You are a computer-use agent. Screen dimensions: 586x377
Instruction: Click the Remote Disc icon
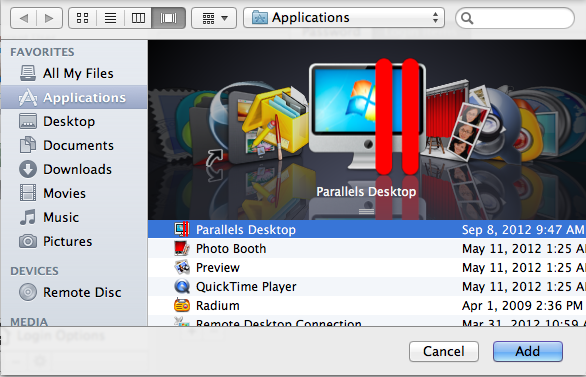tap(28, 292)
